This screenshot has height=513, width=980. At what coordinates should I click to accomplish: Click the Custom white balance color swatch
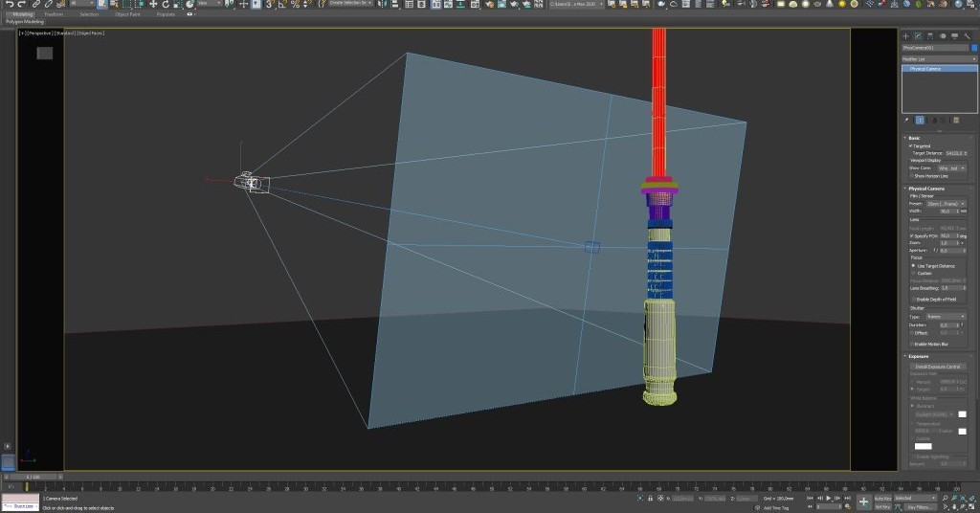pyautogui.click(x=924, y=446)
